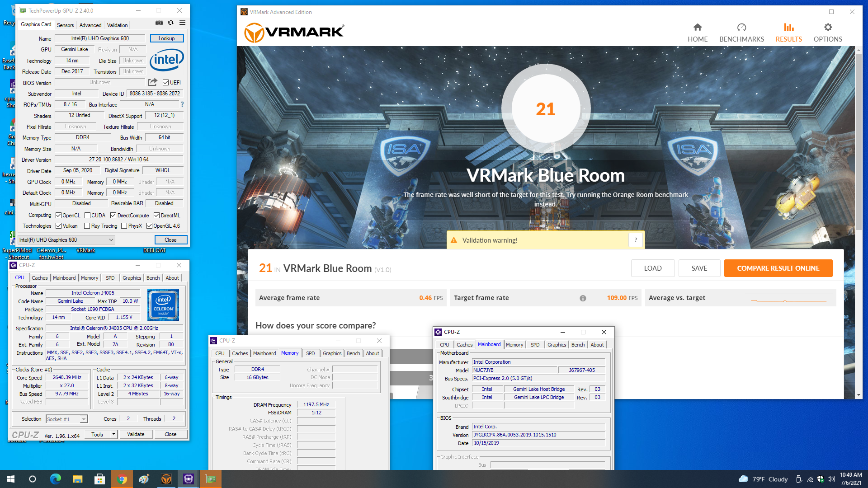Open the Windows Start menu
The width and height of the screenshot is (868, 488).
(x=11, y=479)
